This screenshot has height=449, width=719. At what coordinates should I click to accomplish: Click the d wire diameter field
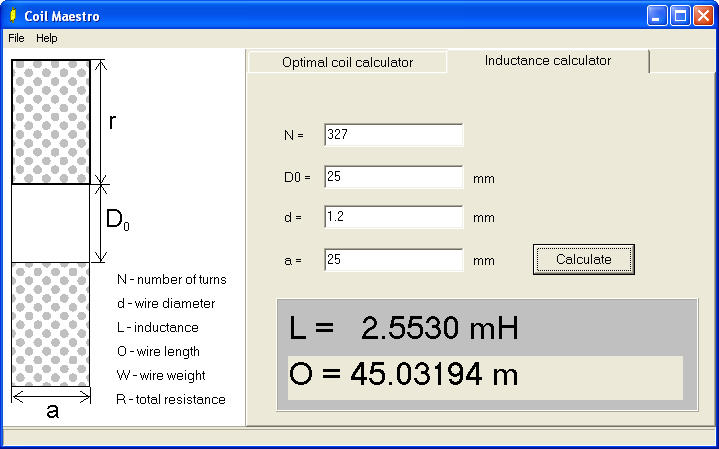point(393,217)
